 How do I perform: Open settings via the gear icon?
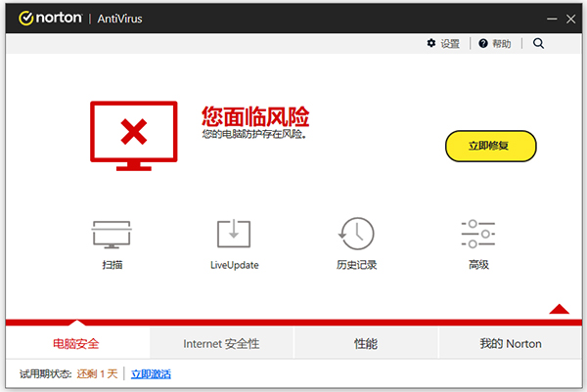[431, 43]
